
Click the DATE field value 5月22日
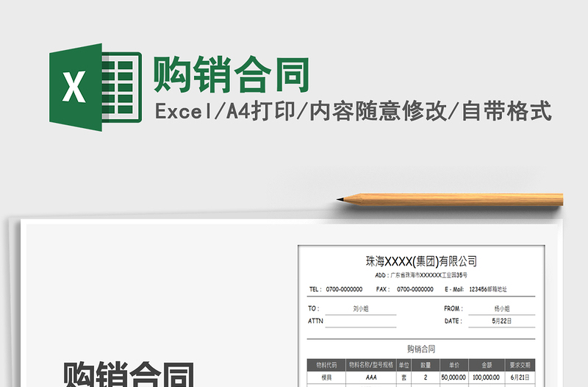(501, 321)
